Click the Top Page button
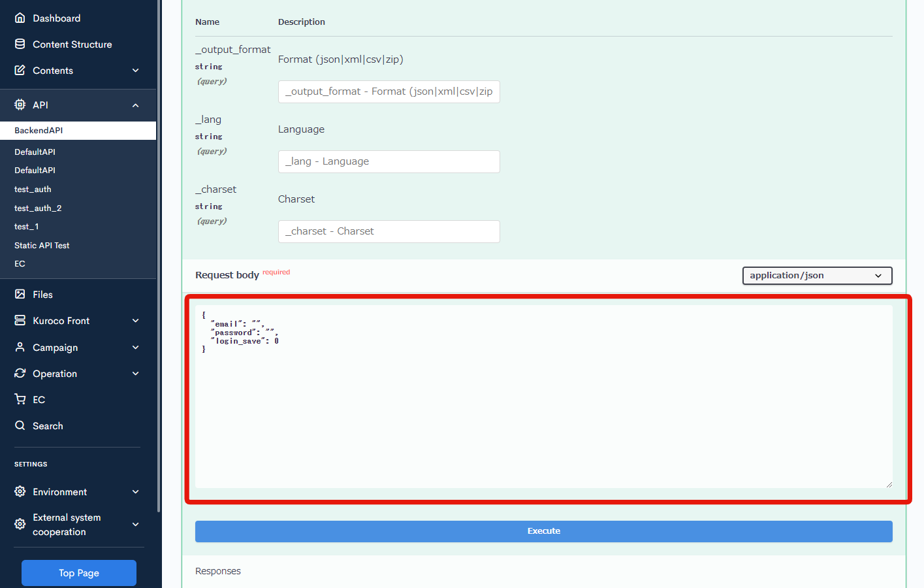Screen dimensions: 924x588 [x=79, y=573]
